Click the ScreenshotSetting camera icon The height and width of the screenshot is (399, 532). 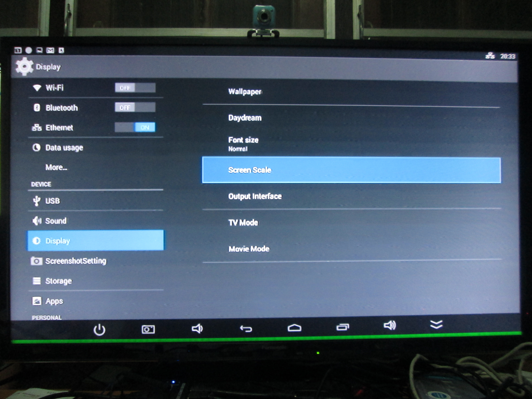(x=36, y=261)
